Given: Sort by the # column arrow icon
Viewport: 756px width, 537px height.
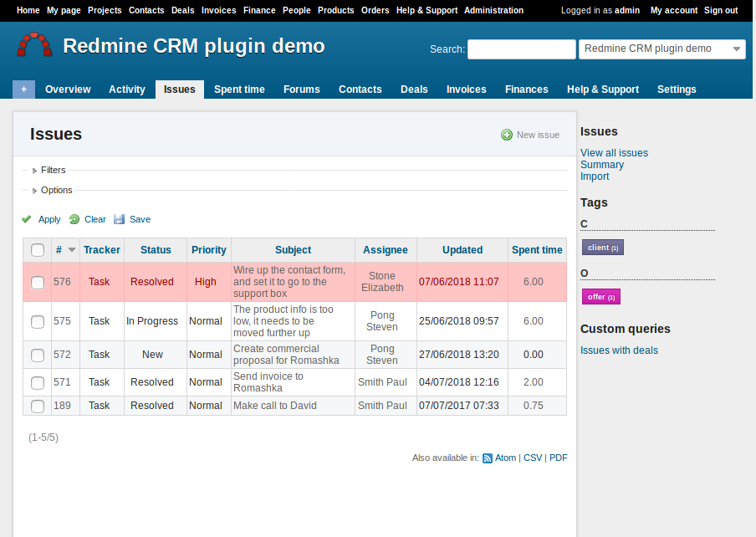Looking at the screenshot, I should [72, 250].
